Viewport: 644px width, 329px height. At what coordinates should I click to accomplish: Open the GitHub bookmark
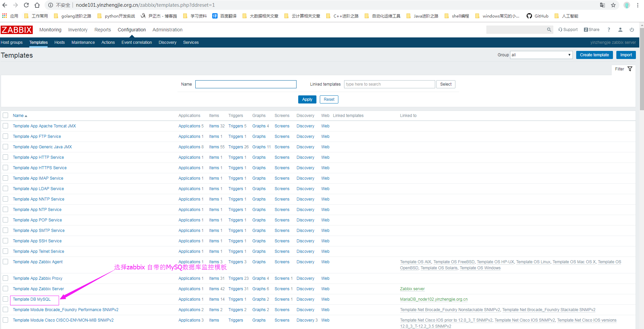point(537,16)
